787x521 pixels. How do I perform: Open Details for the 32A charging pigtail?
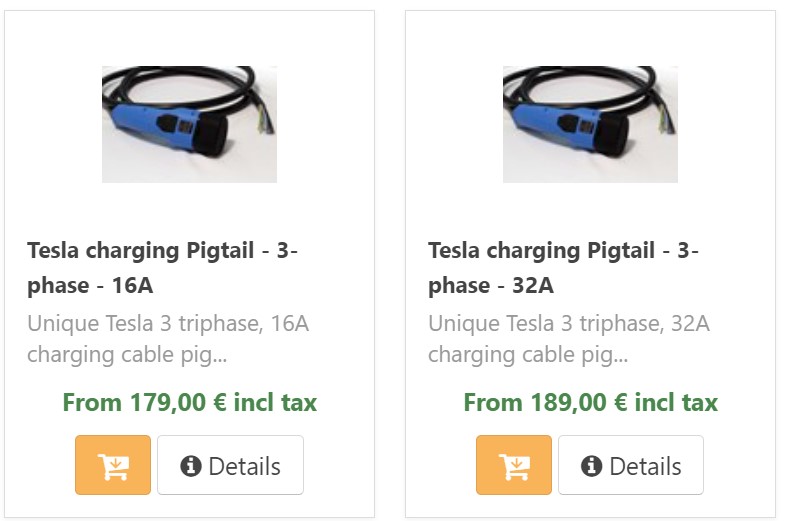tap(631, 465)
